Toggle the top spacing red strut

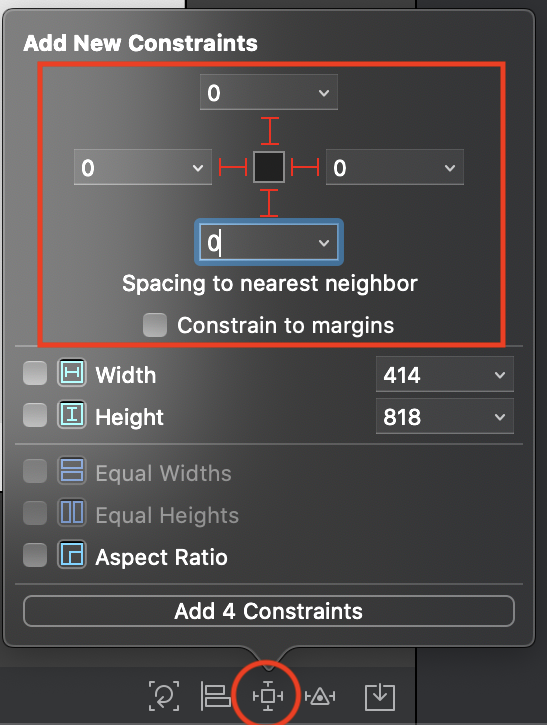(270, 131)
